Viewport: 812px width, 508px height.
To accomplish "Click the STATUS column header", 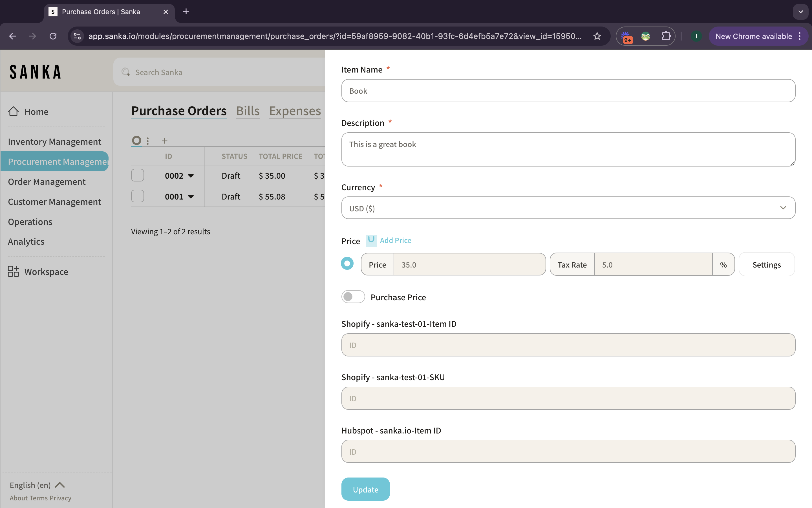I will point(234,156).
